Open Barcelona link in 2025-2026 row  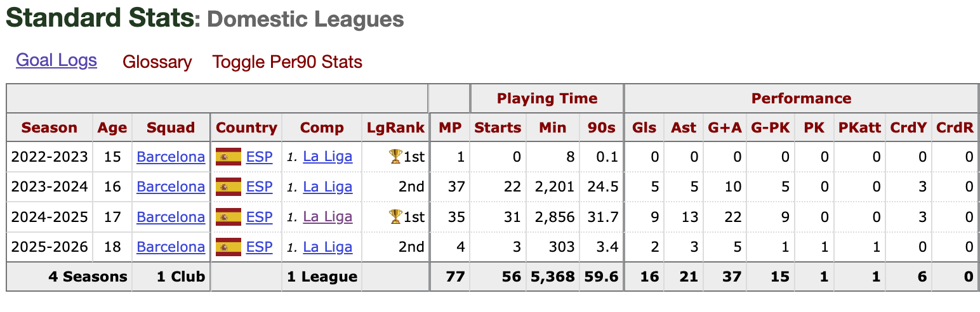click(171, 247)
